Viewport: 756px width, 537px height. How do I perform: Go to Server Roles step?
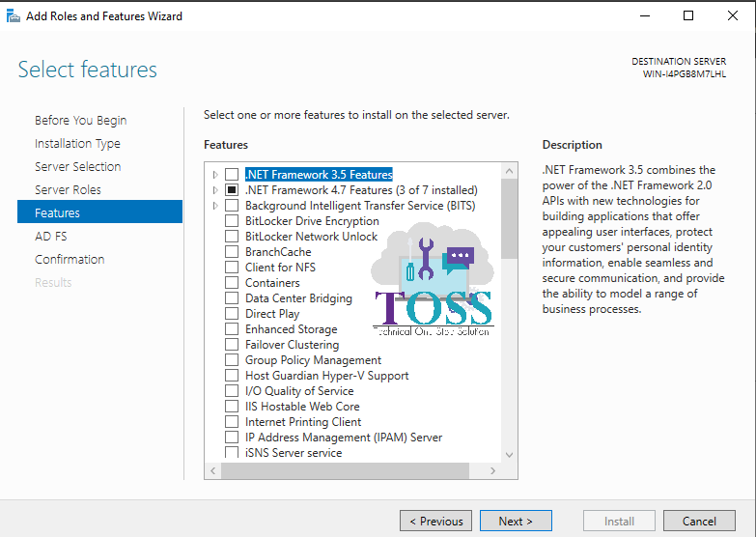point(68,190)
